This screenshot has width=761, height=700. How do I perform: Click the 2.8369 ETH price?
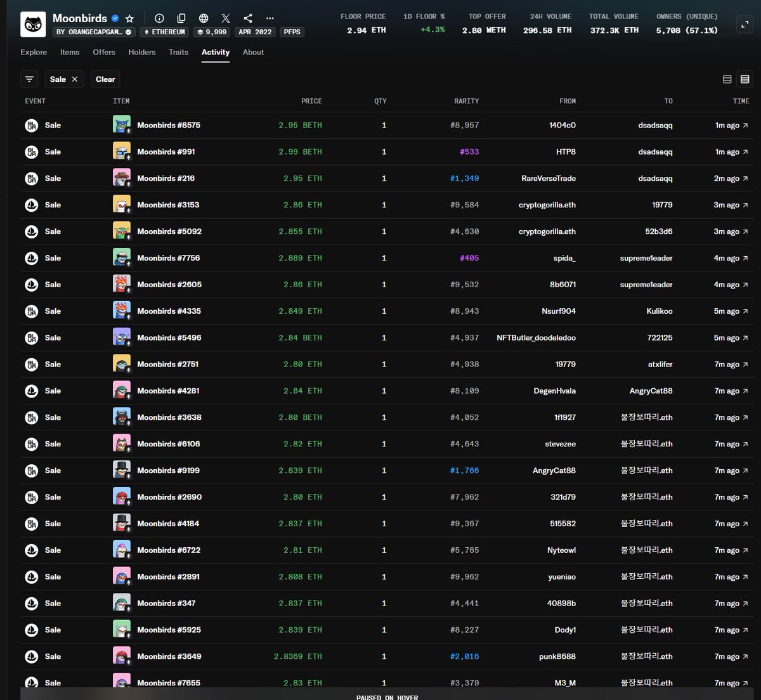click(298, 657)
